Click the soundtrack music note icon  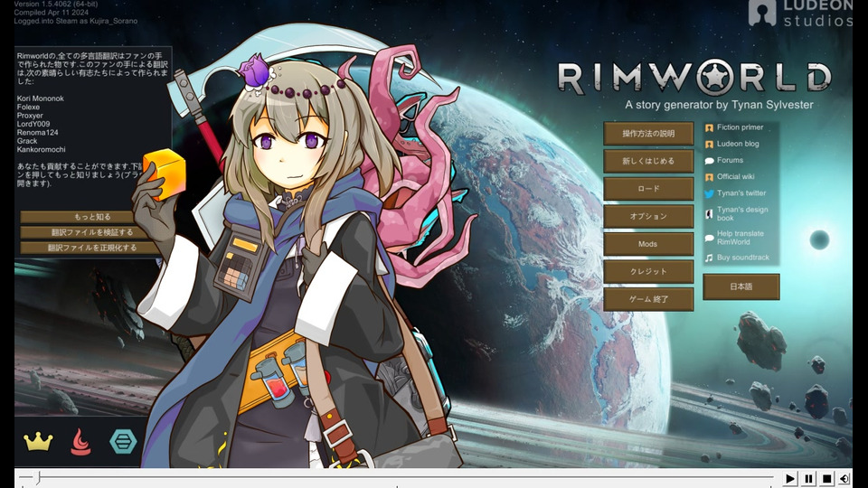point(709,258)
